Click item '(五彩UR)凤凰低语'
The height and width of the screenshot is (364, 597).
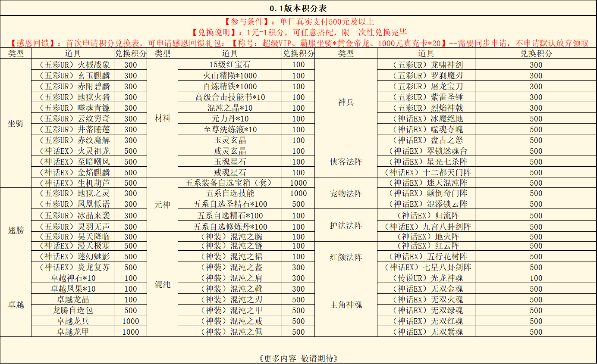[73, 204]
